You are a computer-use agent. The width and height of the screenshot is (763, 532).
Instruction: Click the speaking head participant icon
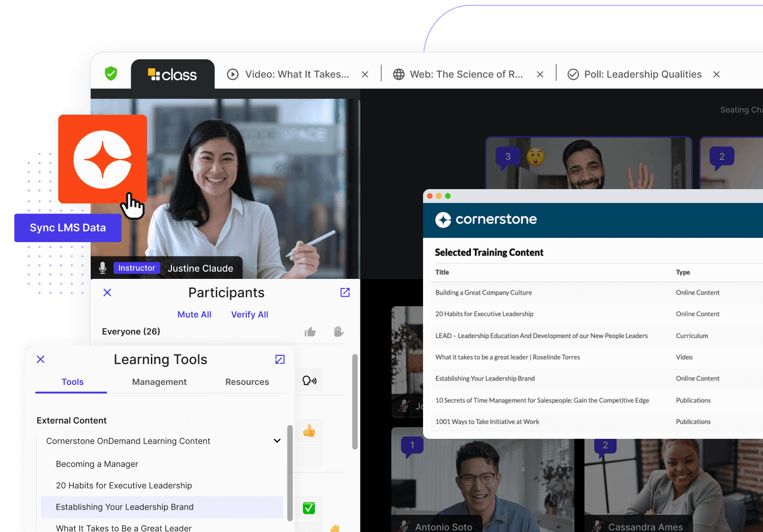(309, 380)
